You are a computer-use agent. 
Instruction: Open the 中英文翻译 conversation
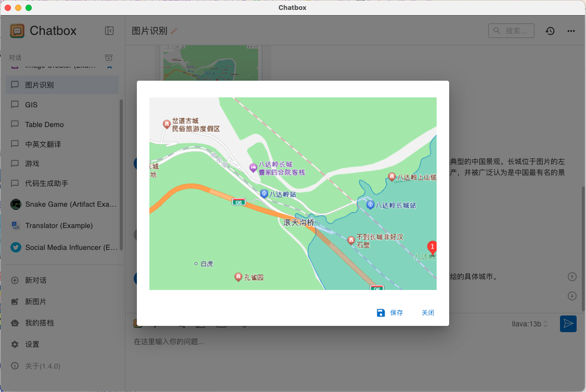(x=62, y=144)
